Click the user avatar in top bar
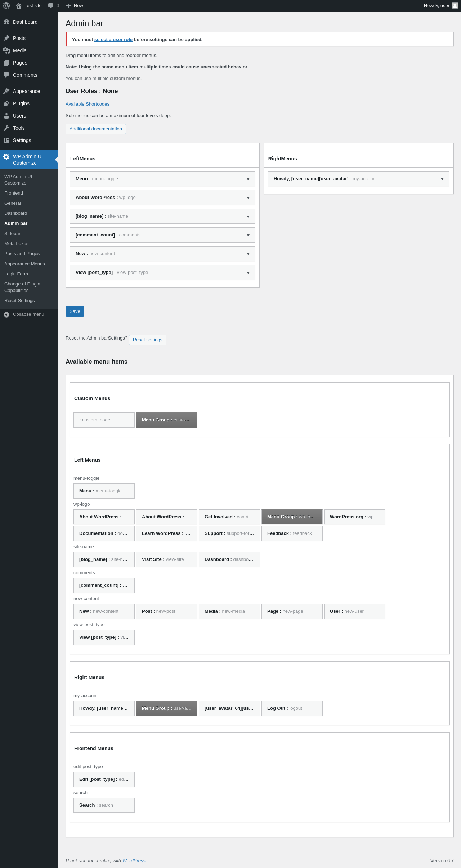 [455, 6]
